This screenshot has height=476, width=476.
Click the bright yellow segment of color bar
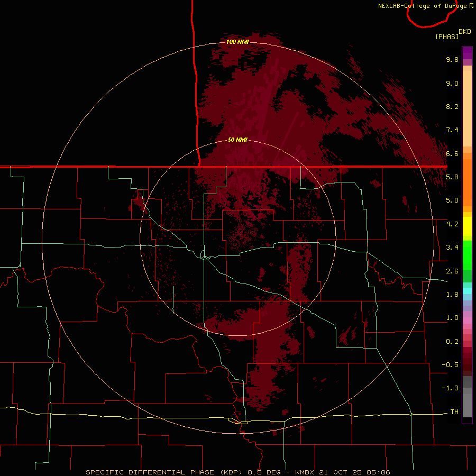467,226
